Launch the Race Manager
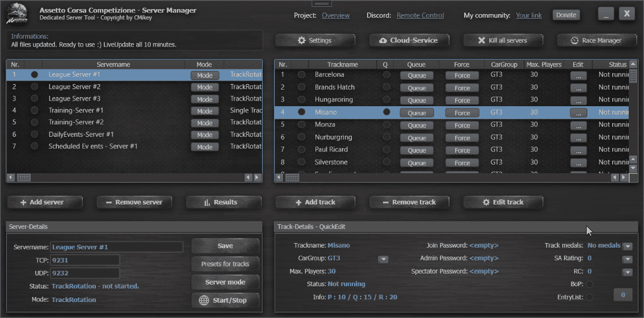Image resolution: width=644 pixels, height=318 pixels. pos(597,40)
